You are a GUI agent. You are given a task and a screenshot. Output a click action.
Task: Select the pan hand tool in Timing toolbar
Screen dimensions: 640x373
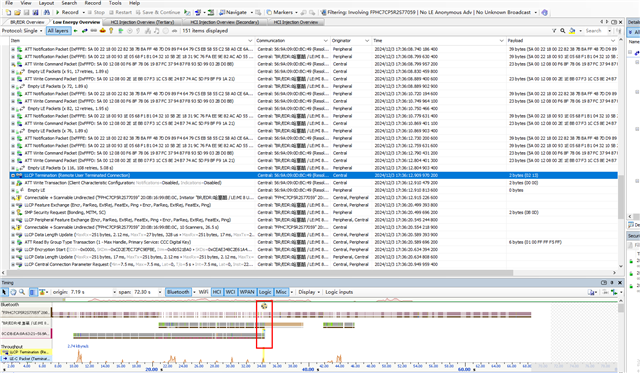tap(13, 292)
